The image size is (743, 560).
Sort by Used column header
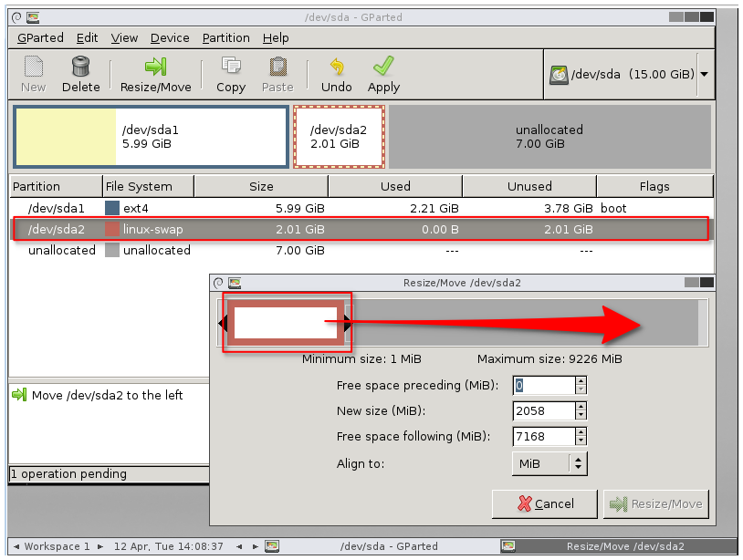395,186
